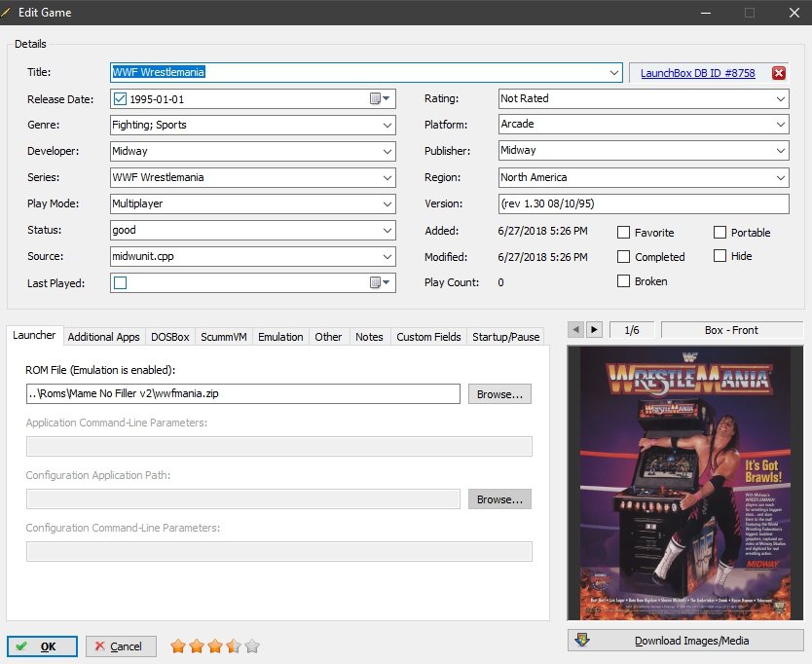Set rating to five stars
This screenshot has width=812, height=664.
click(253, 646)
